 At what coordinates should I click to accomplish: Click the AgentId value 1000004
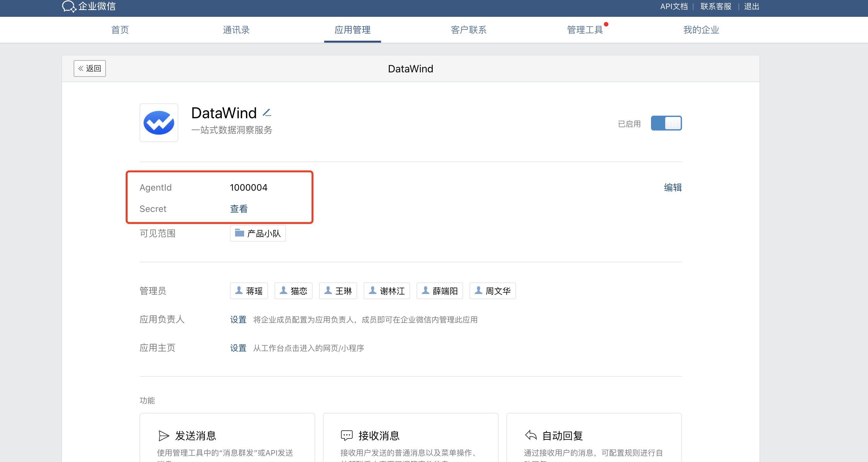click(x=249, y=187)
